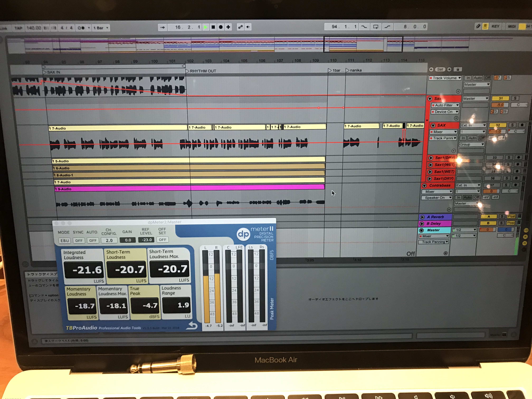Click the TAP tempo button
The height and width of the screenshot is (399, 532).
tap(18, 28)
